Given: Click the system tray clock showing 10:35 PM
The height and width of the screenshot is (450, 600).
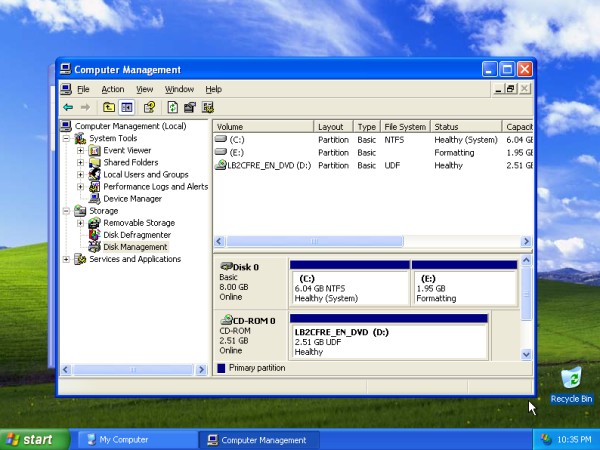Looking at the screenshot, I should pyautogui.click(x=575, y=439).
